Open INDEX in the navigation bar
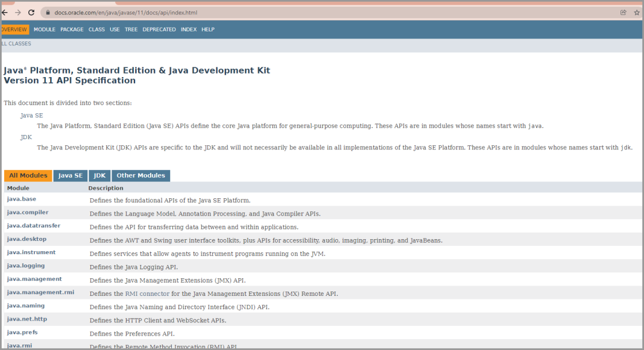 click(189, 30)
